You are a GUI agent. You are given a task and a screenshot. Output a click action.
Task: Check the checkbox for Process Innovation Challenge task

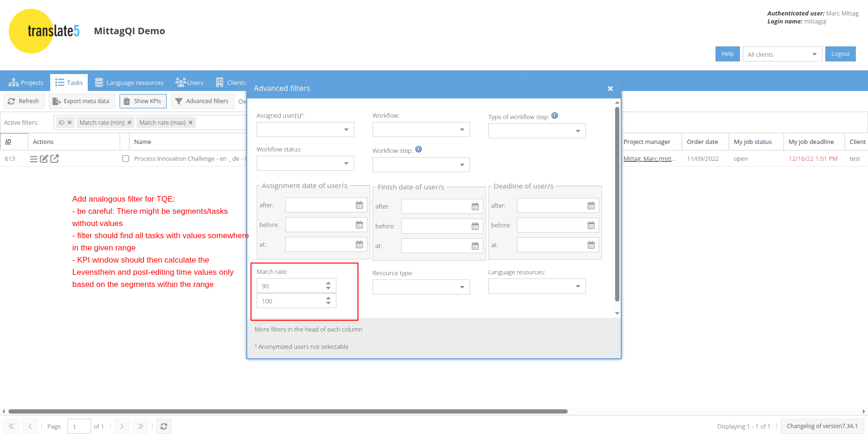pyautogui.click(x=126, y=159)
